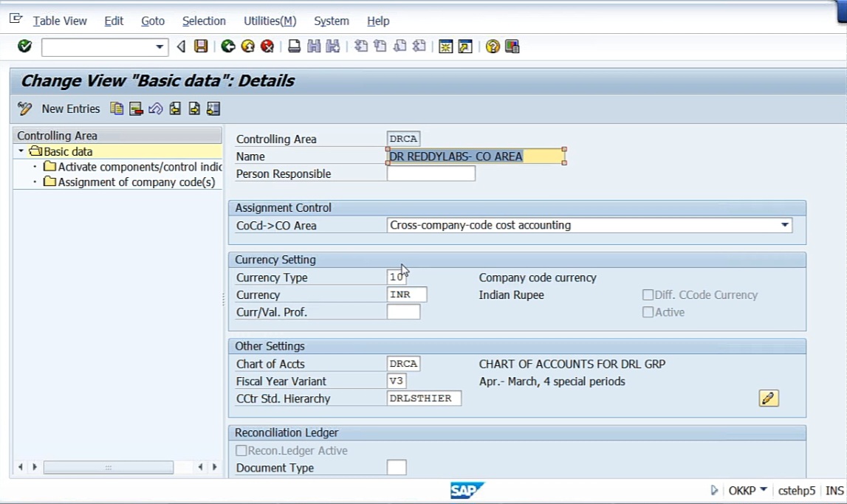The width and height of the screenshot is (847, 504).
Task: Click the pencil button beside CCtr Std. Hierarchy
Action: pyautogui.click(x=769, y=398)
